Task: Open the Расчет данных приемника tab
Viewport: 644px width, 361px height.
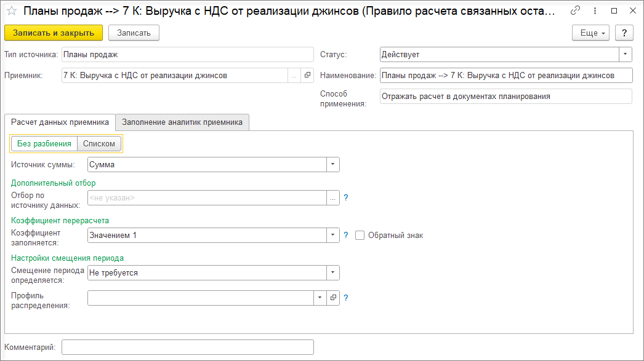Action: coord(60,122)
